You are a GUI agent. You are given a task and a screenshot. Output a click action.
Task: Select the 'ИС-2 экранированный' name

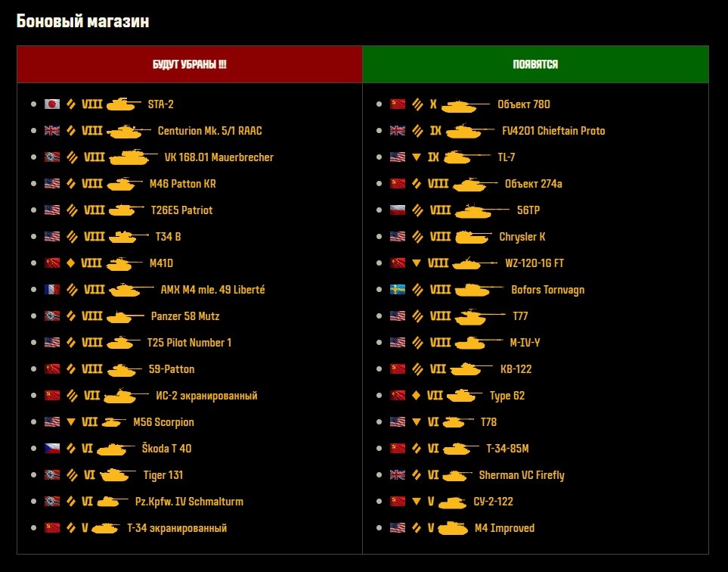pyautogui.click(x=206, y=396)
